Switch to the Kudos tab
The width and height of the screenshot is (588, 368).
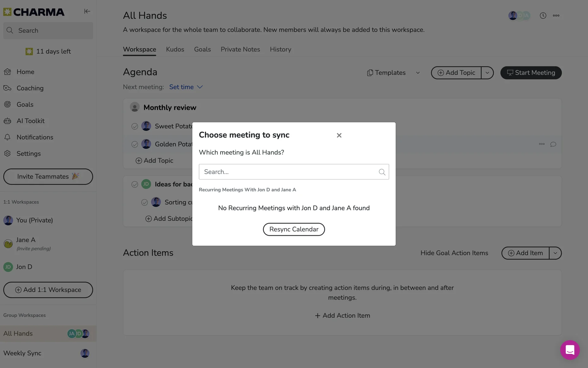point(175,49)
